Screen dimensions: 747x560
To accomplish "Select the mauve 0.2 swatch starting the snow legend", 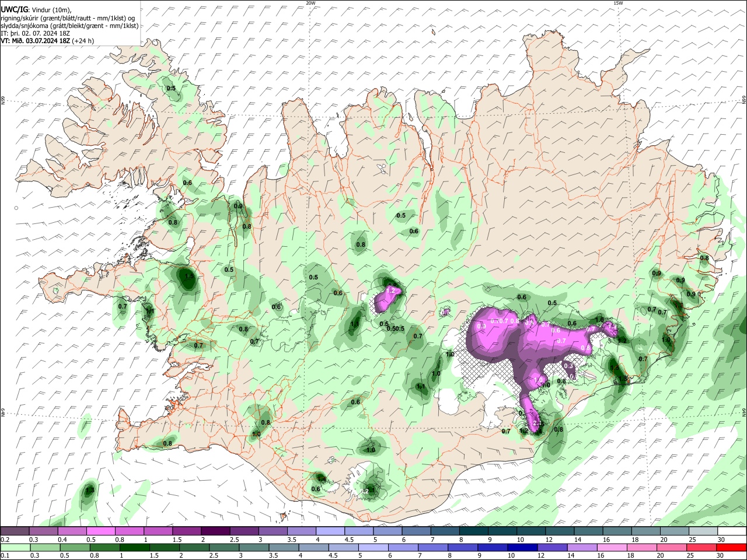I will click(15, 531).
